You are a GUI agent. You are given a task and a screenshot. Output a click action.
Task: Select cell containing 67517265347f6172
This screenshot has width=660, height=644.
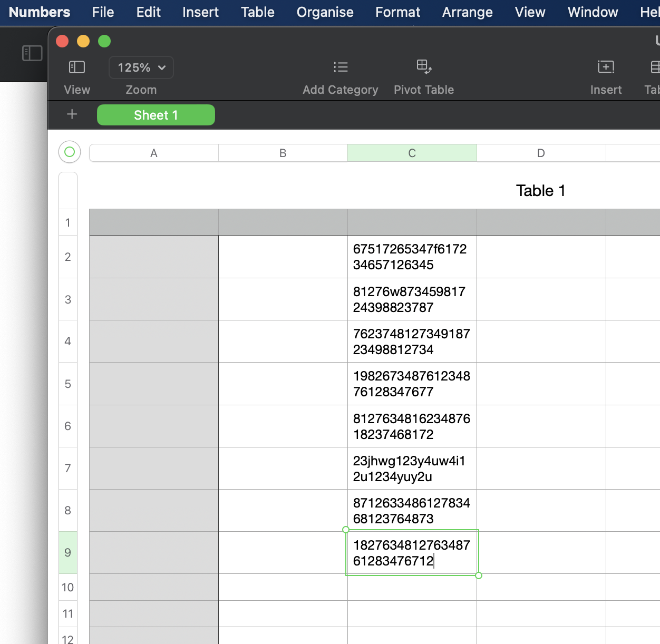[x=412, y=257]
